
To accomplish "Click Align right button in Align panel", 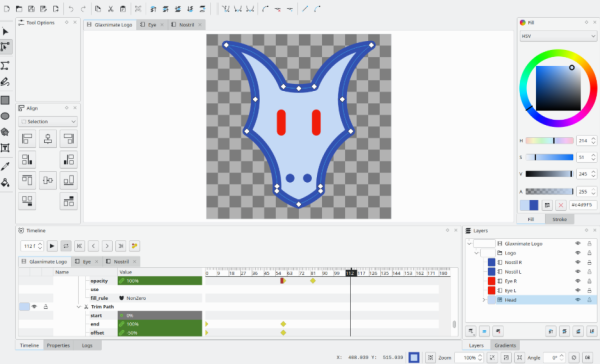I will pos(68,139).
